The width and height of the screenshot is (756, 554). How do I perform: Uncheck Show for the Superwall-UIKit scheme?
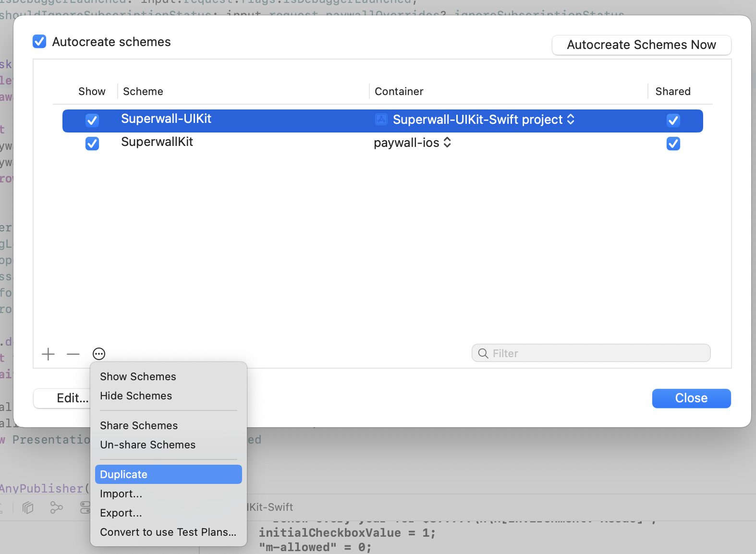[92, 120]
